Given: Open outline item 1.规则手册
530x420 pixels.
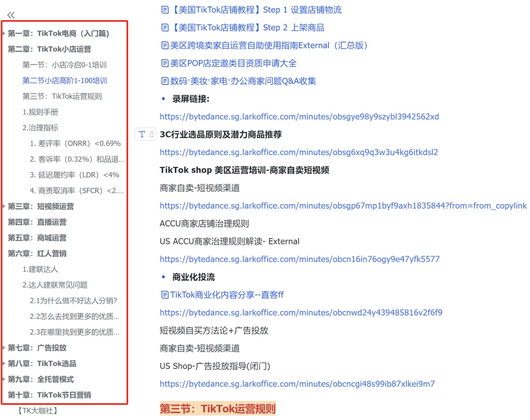Looking at the screenshot, I should 40,112.
